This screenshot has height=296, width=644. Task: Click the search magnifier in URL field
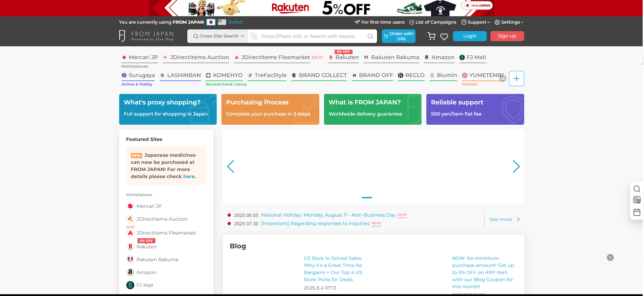(x=370, y=36)
